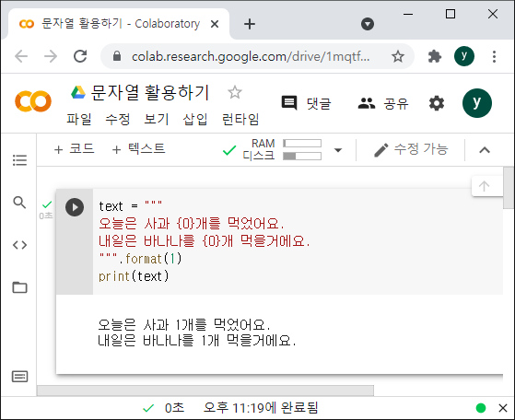Click the Colab logo
The height and width of the screenshot is (420, 515).
(33, 101)
